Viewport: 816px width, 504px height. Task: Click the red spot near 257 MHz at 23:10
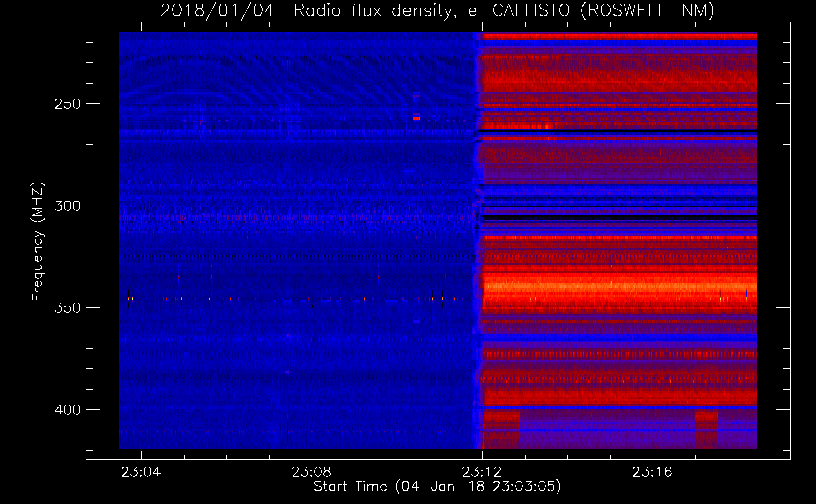[x=417, y=118]
